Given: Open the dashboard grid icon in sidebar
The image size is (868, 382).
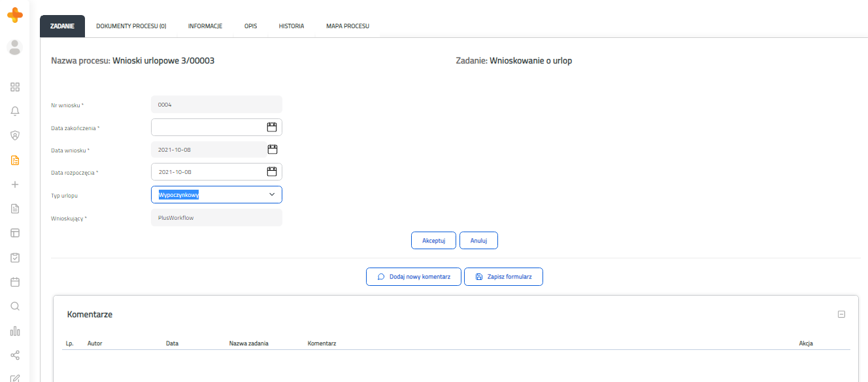Looking at the screenshot, I should coord(15,87).
